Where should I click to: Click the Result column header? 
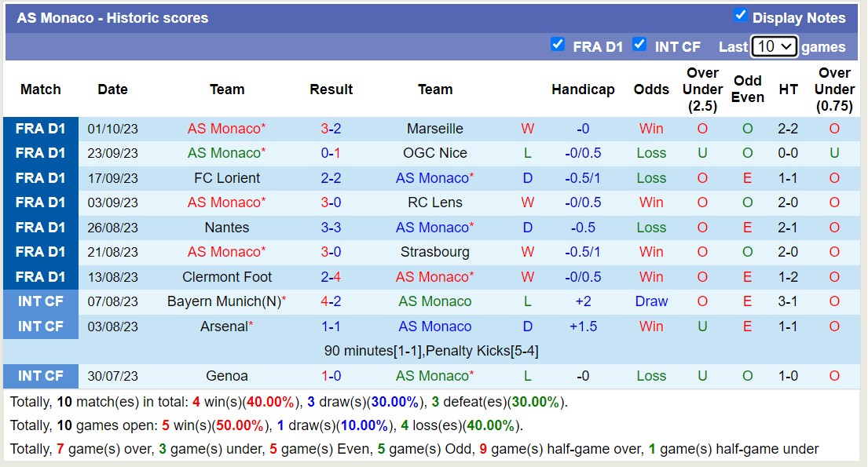(x=331, y=89)
